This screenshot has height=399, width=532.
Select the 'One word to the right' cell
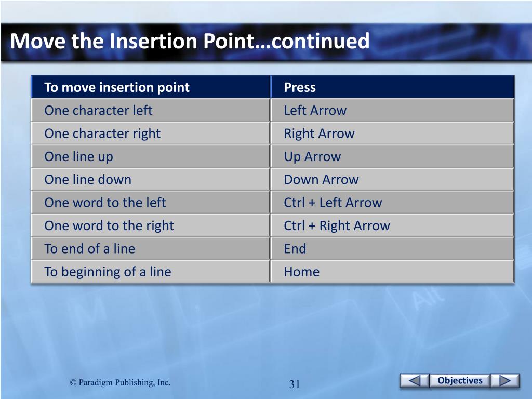pos(151,225)
